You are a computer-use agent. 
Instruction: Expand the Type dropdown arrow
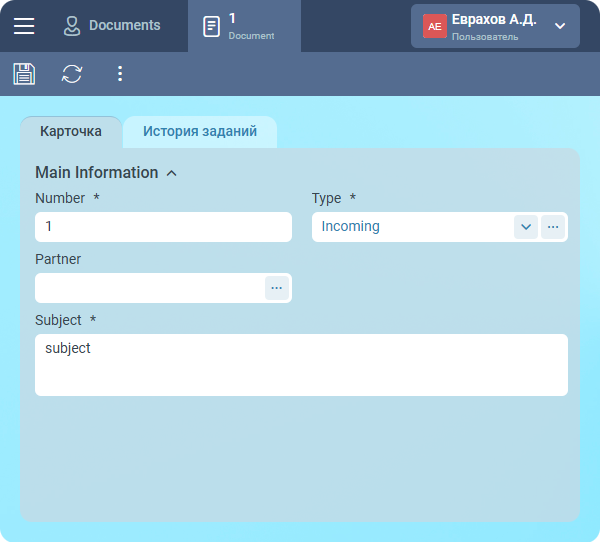click(526, 227)
